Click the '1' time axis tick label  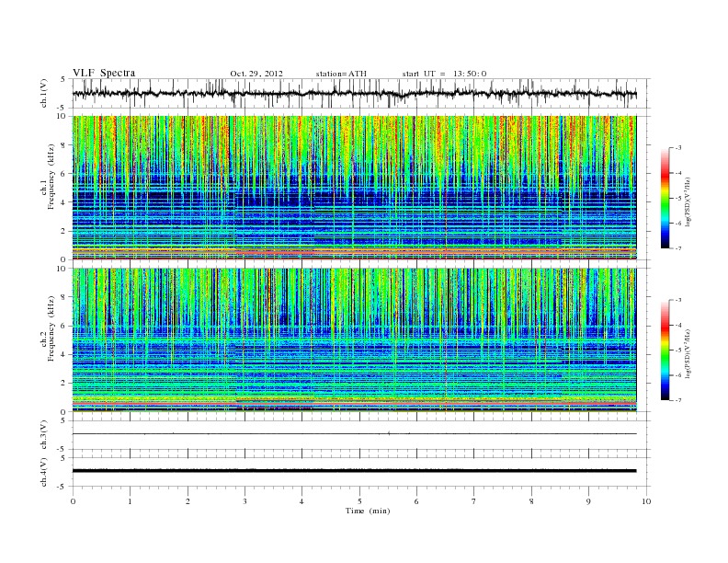coord(130,501)
